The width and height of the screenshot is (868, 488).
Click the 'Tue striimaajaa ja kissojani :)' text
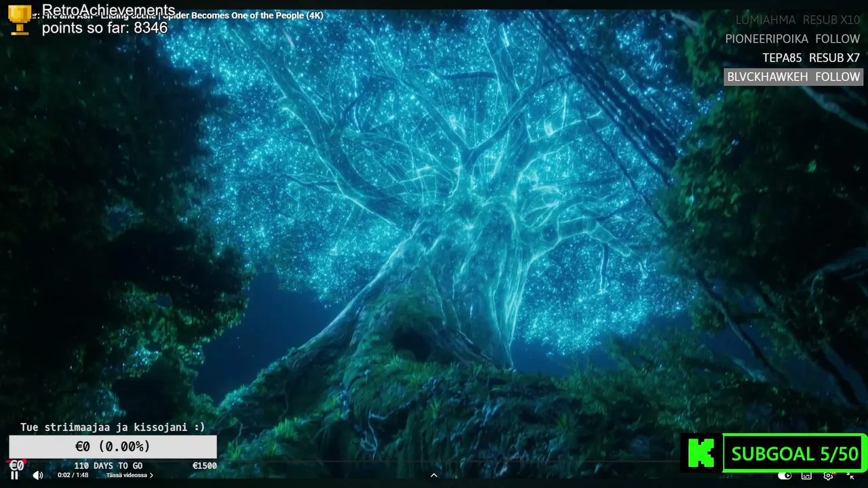[113, 427]
